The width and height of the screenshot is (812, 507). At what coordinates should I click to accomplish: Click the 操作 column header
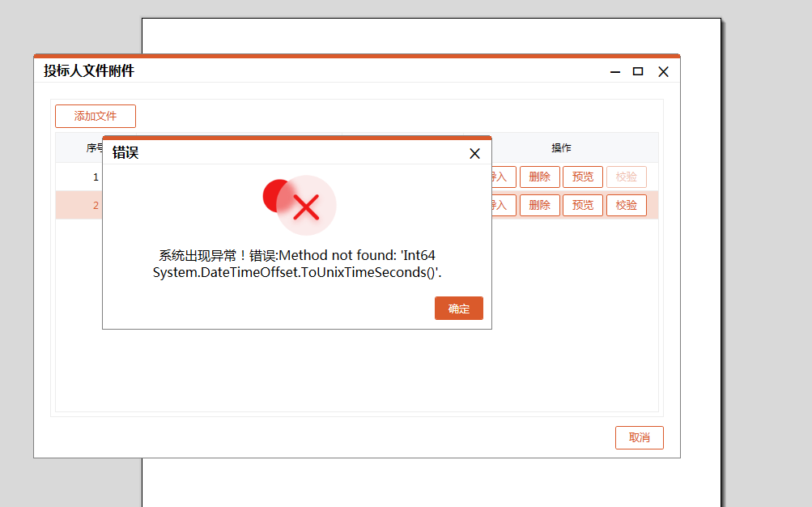(x=561, y=148)
